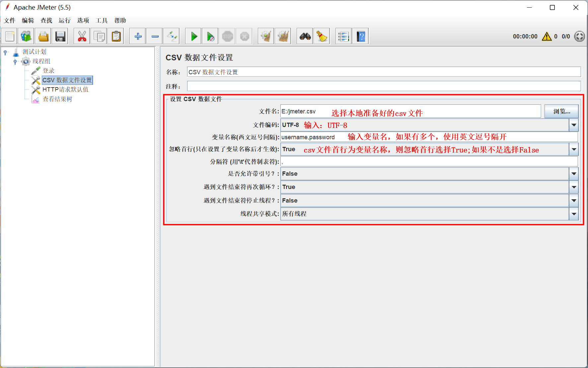Click the Open file folder icon
588x368 pixels.
click(43, 36)
